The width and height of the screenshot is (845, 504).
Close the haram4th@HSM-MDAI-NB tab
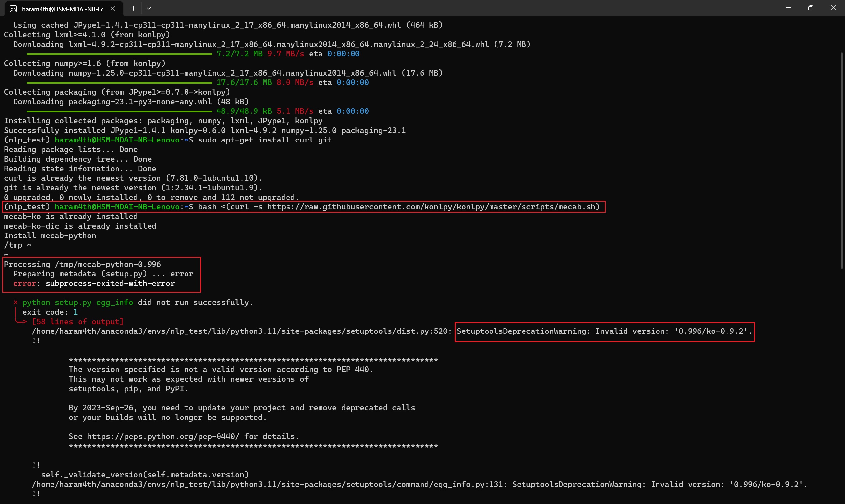[113, 9]
